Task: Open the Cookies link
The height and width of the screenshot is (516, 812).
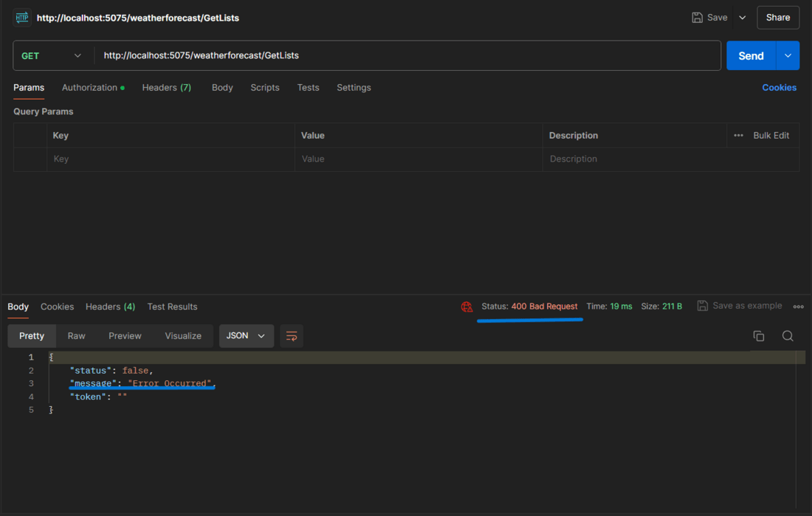Action: pos(779,88)
